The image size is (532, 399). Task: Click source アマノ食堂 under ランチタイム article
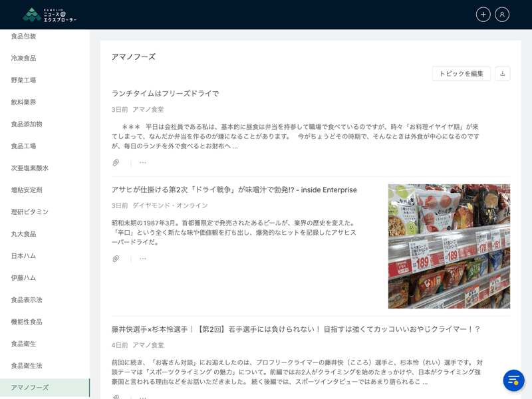tap(148, 110)
